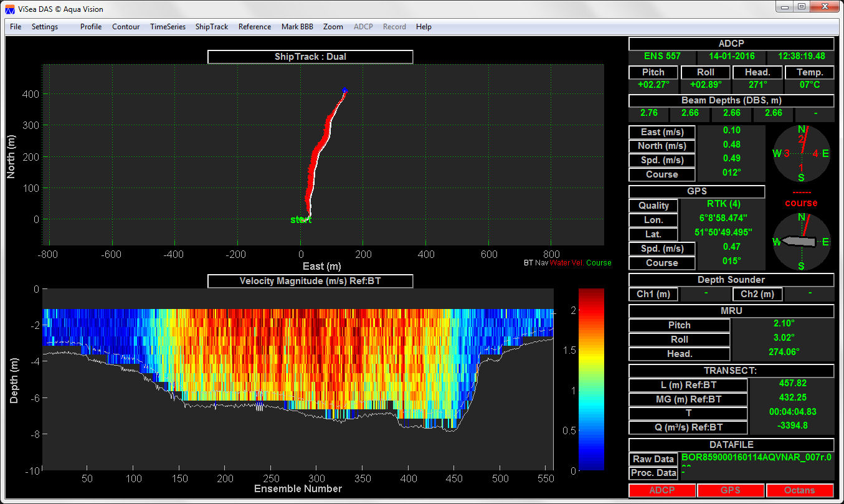844x504 pixels.
Task: Click the Velocity Magnitude plot title
Action: pyautogui.click(x=310, y=281)
